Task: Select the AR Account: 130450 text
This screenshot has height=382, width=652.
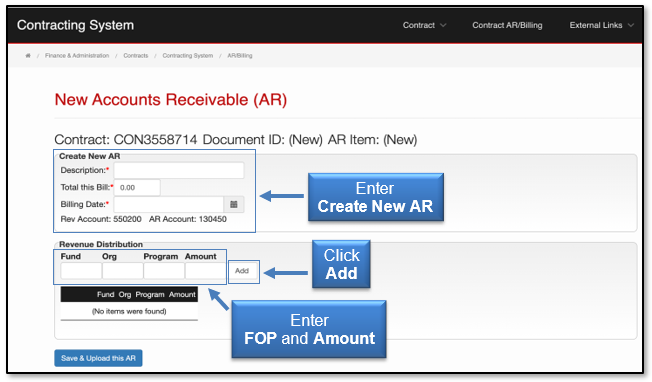Action: coord(188,219)
